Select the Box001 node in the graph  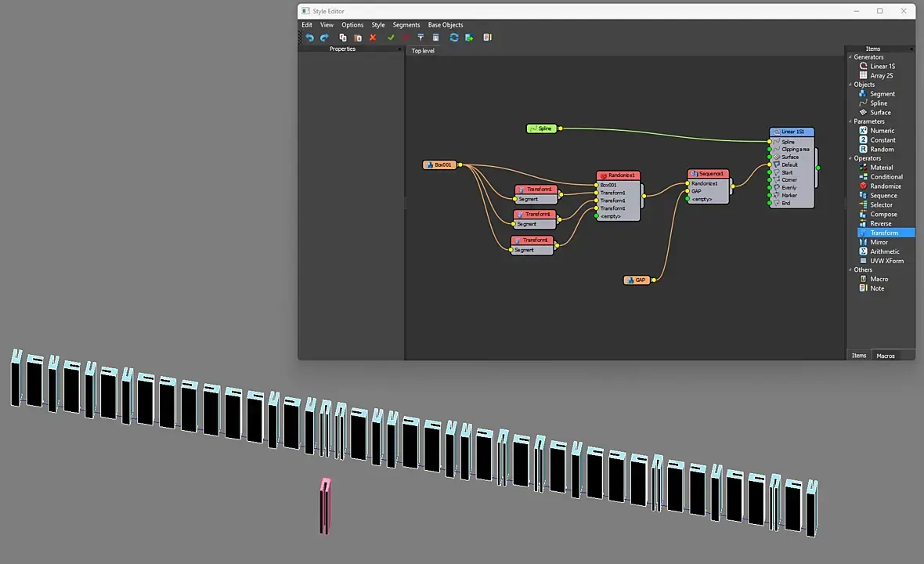click(439, 165)
